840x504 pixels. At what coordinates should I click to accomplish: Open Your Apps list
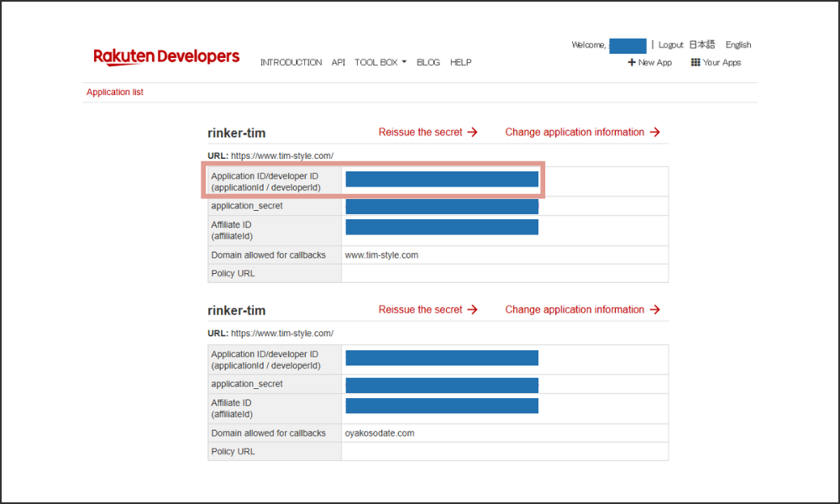[717, 62]
